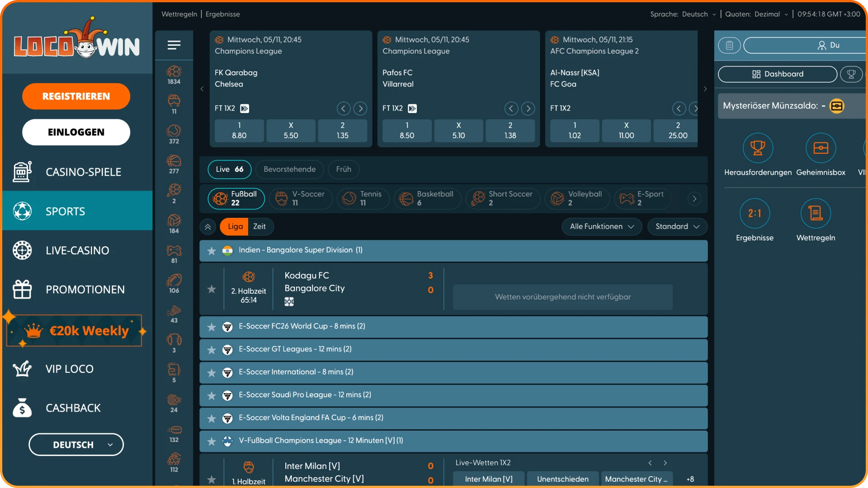Favorite E-Soccer Volta England FA Cup
Viewport: 868px width, 488px height.
[x=211, y=419]
